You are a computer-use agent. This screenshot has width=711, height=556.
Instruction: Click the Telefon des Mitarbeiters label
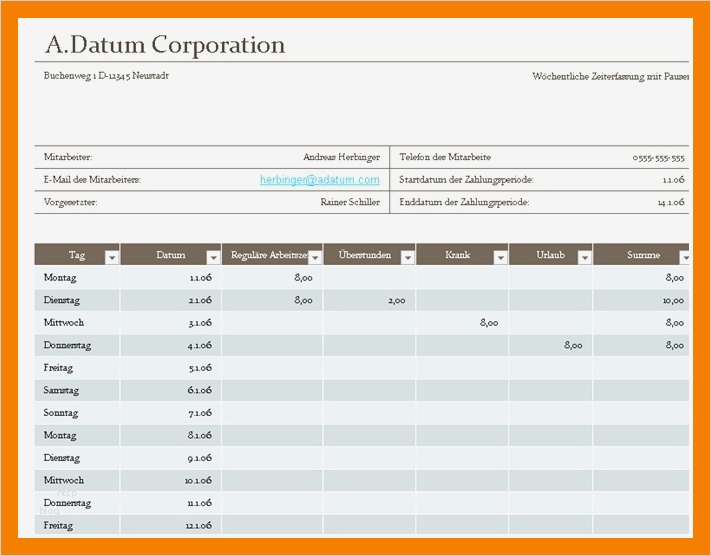pos(445,157)
